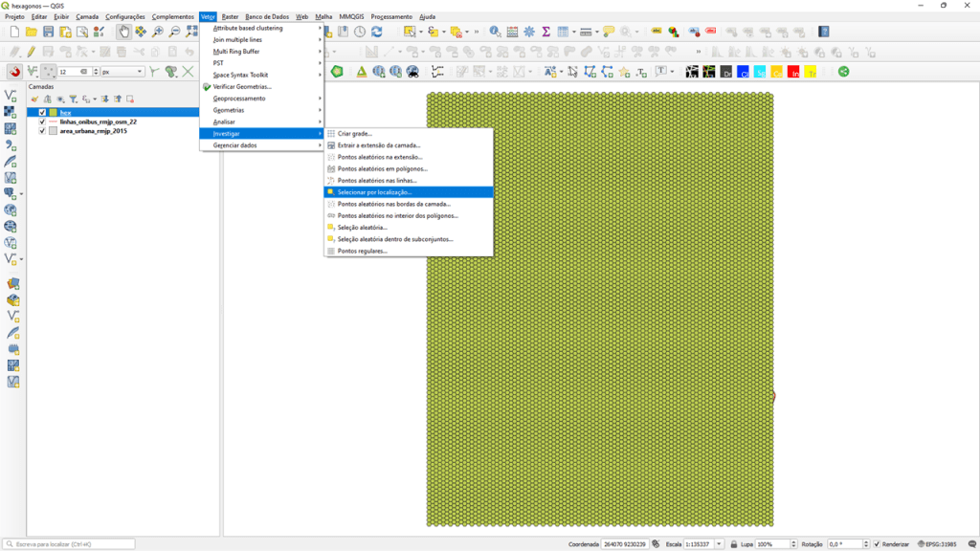This screenshot has width=980, height=551.
Task: Select the Pan Map hand tool
Action: click(124, 32)
